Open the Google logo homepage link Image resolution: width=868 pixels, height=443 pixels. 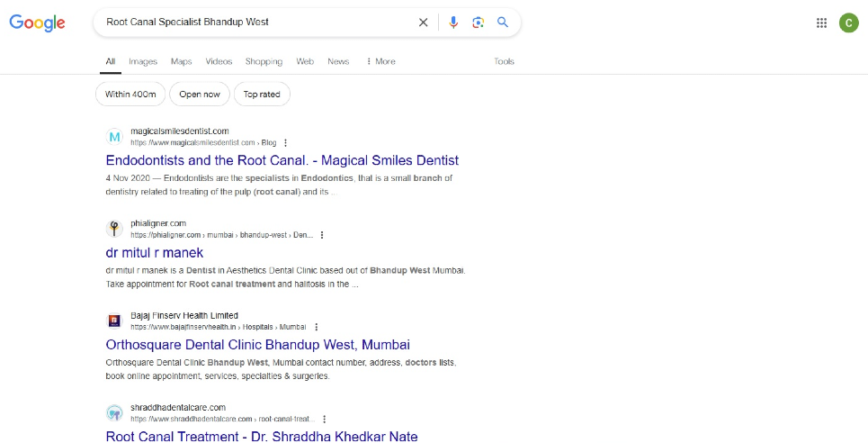tap(37, 23)
